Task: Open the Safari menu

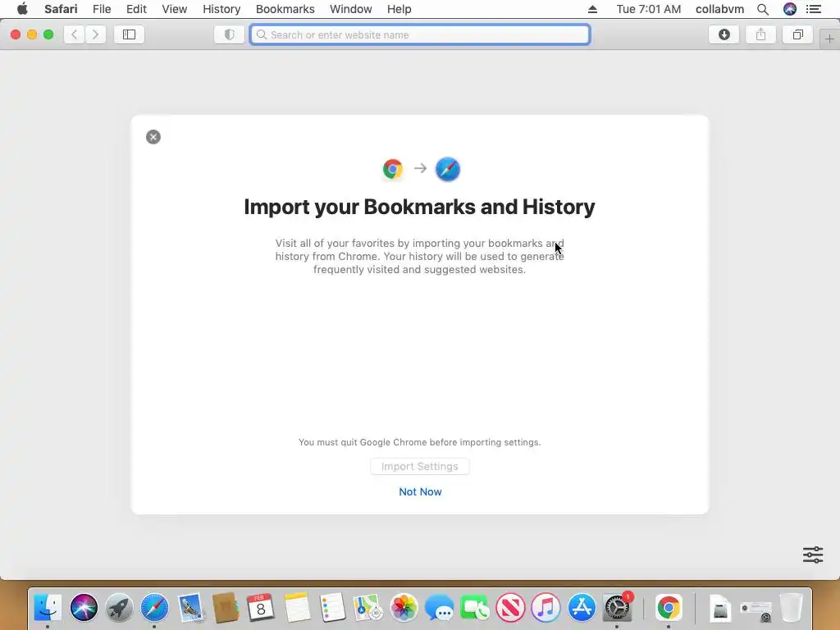Action: click(x=61, y=9)
